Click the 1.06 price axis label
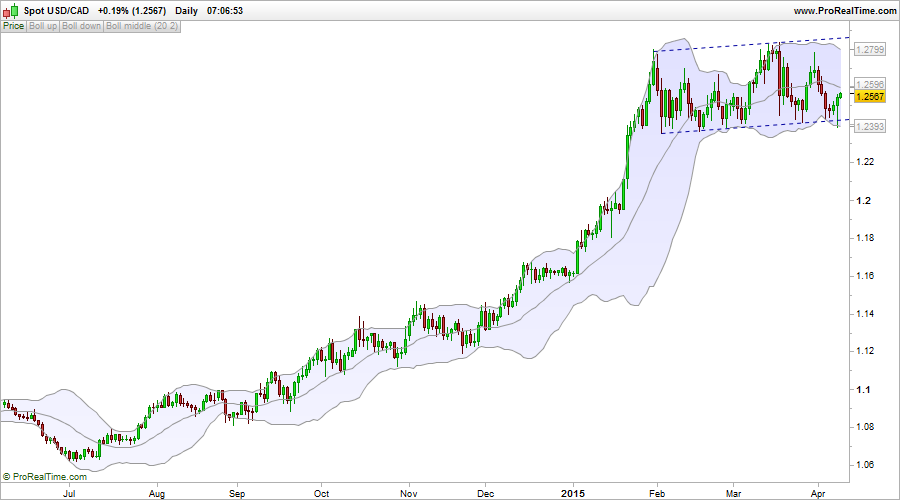 tap(865, 465)
